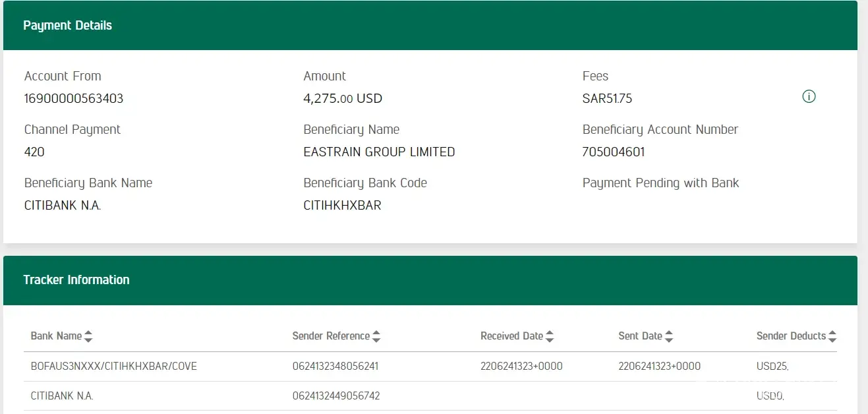Select beneficiary name EASTRAIN GROUP LIMITED

point(379,152)
